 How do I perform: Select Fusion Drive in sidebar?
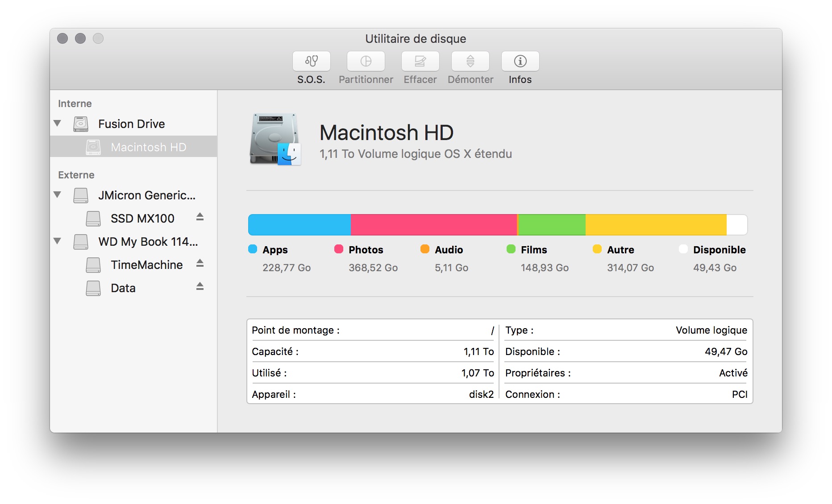133,124
